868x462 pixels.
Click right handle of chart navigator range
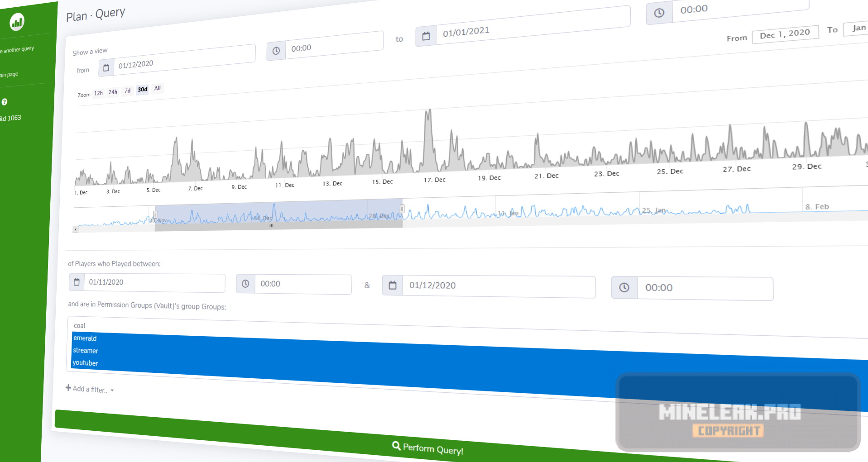pos(402,209)
